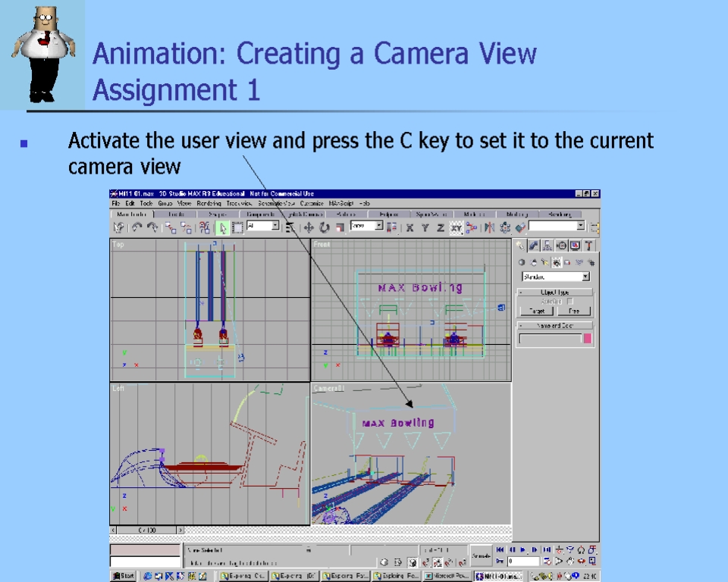Image resolution: width=728 pixels, height=582 pixels.
Task: Restrict to XY plane axis constraint
Action: [456, 227]
